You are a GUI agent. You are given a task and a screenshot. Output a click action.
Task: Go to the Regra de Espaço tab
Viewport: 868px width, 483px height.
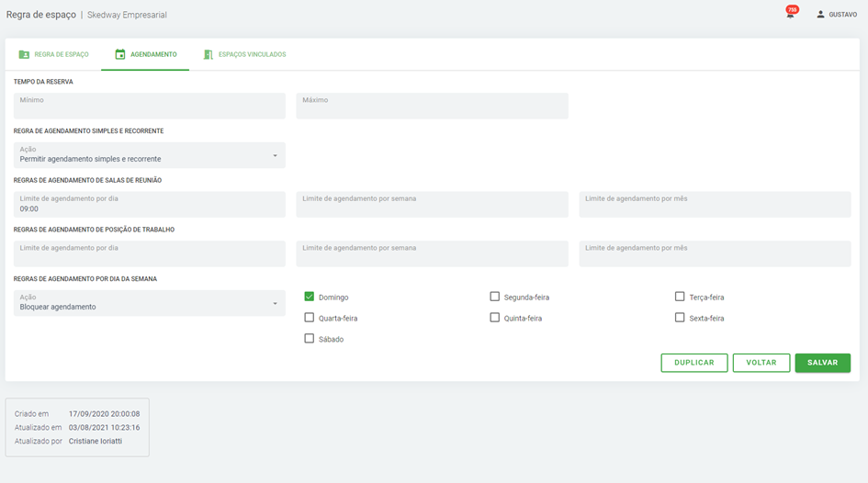(x=62, y=55)
